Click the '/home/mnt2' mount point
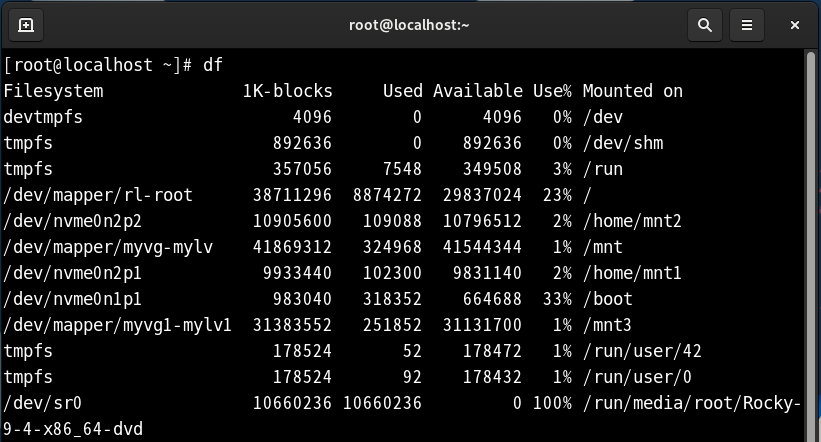The image size is (821, 442). (633, 221)
